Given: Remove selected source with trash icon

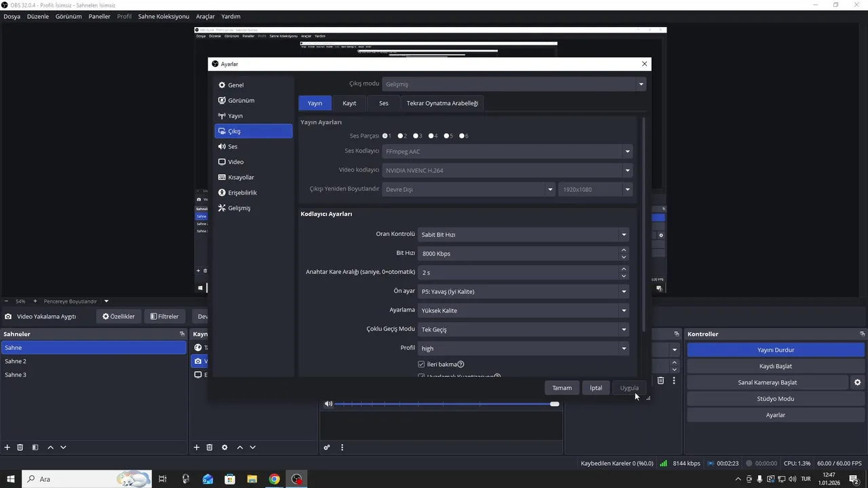Looking at the screenshot, I should [210, 447].
